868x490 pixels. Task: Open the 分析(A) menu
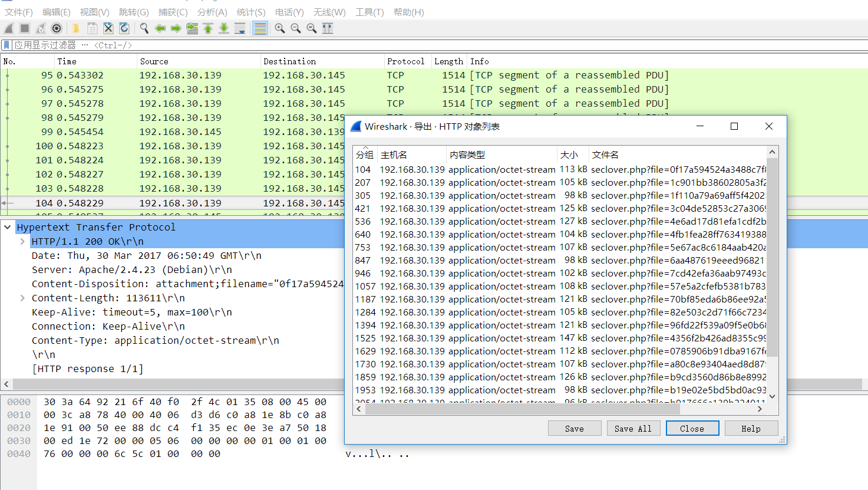212,12
